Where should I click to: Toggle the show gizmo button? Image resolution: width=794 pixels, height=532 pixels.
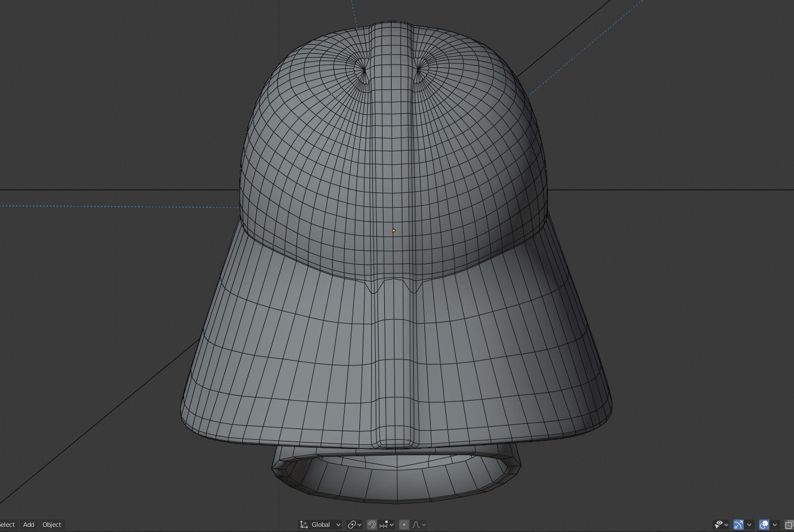pyautogui.click(x=738, y=525)
